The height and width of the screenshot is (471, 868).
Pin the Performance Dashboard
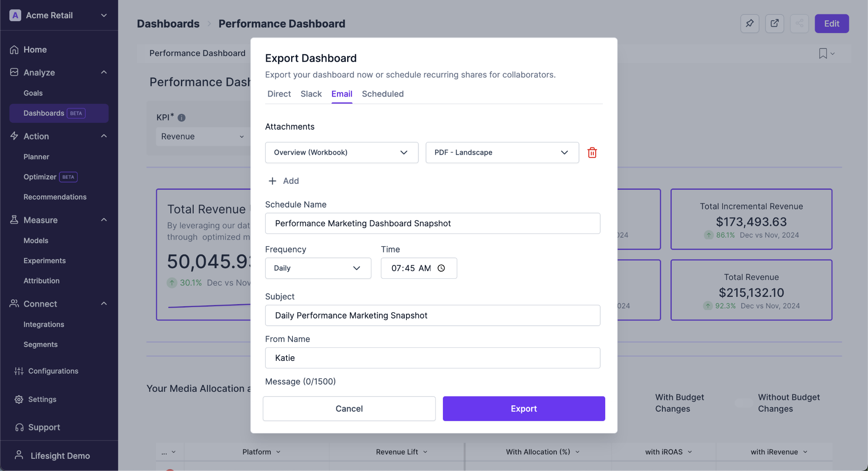(749, 24)
